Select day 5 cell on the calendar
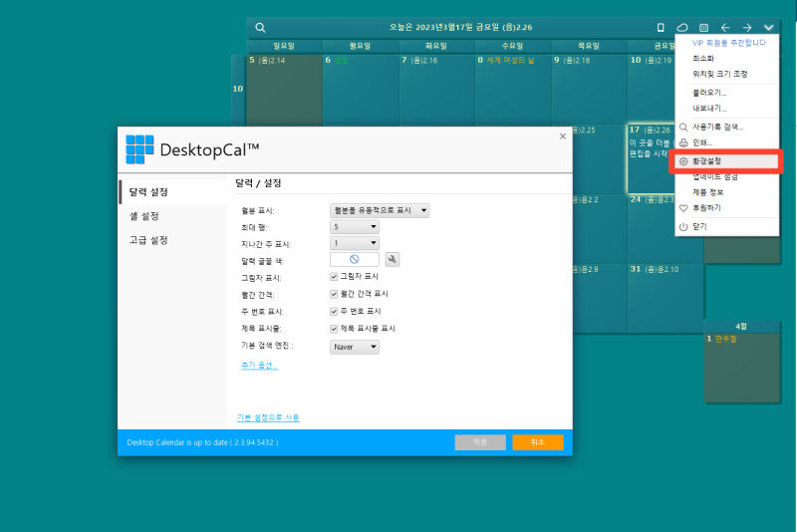 (x=285, y=89)
